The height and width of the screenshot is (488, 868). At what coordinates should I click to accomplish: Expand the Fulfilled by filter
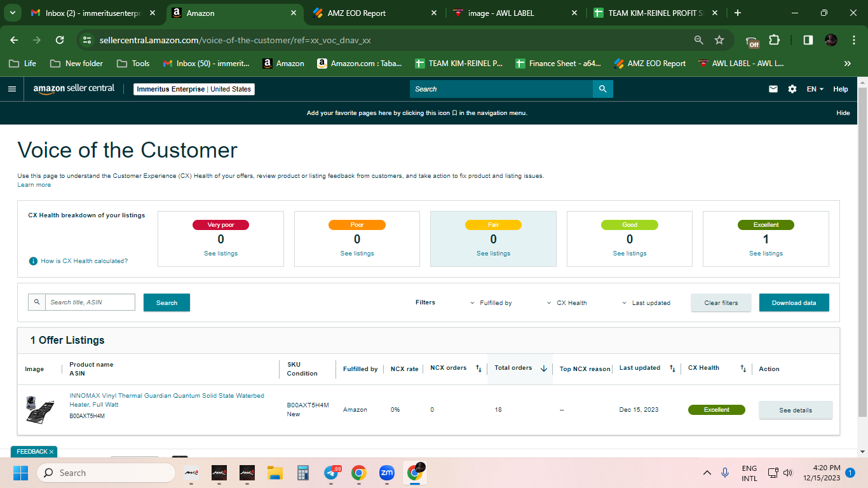click(x=491, y=303)
